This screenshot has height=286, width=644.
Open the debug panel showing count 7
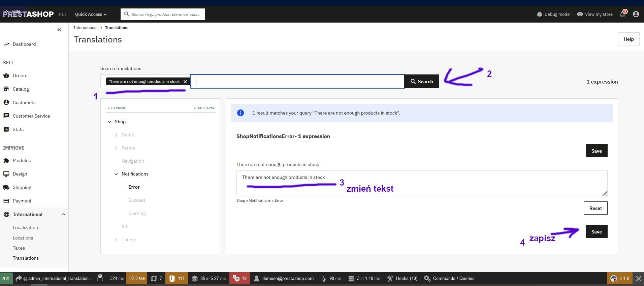pyautogui.click(x=157, y=278)
